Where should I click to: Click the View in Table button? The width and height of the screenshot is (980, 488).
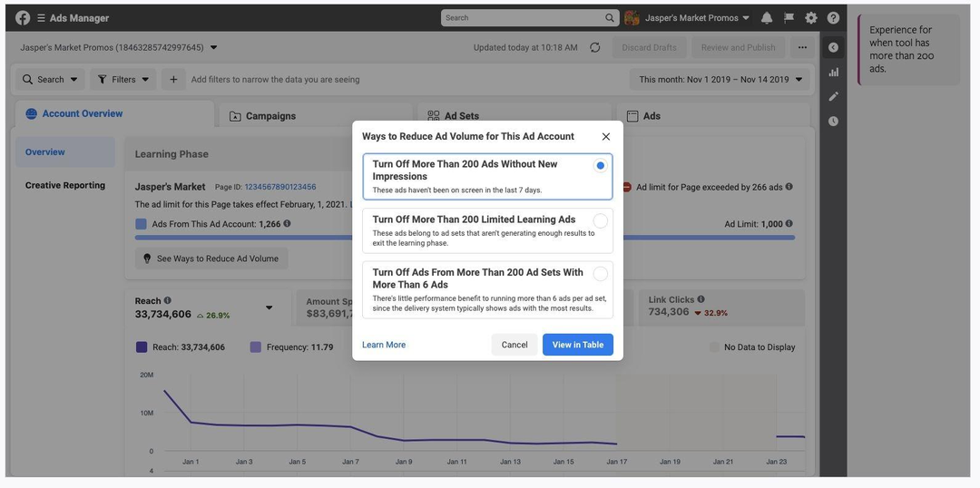coord(577,345)
